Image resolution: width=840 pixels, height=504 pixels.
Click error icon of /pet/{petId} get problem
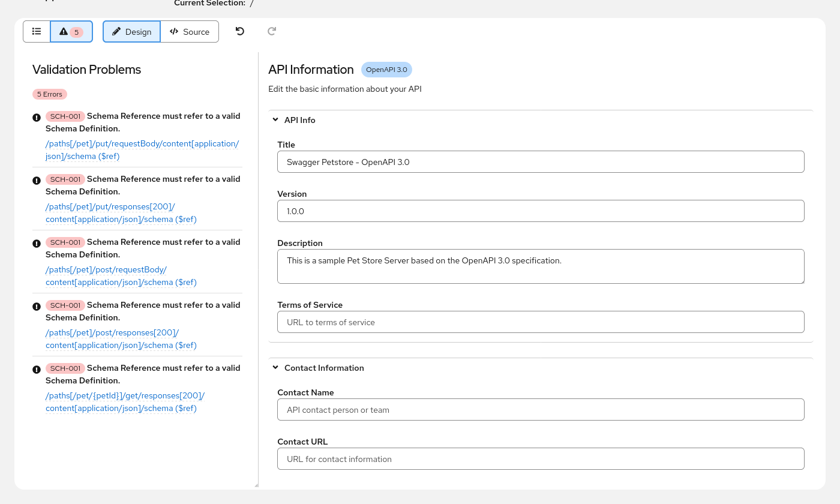coord(37,370)
